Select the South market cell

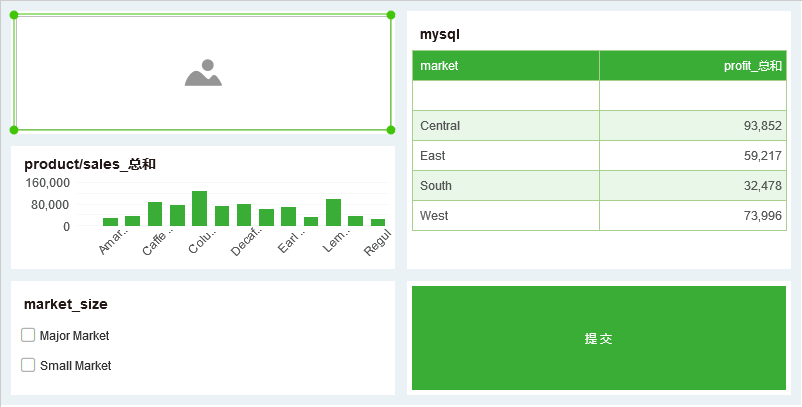pyautogui.click(x=505, y=186)
